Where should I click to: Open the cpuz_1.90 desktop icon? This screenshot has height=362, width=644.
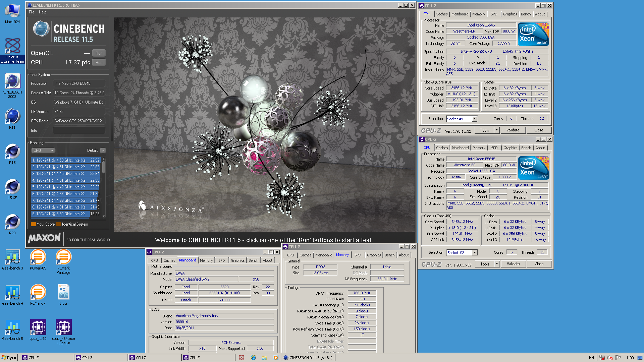(38, 330)
